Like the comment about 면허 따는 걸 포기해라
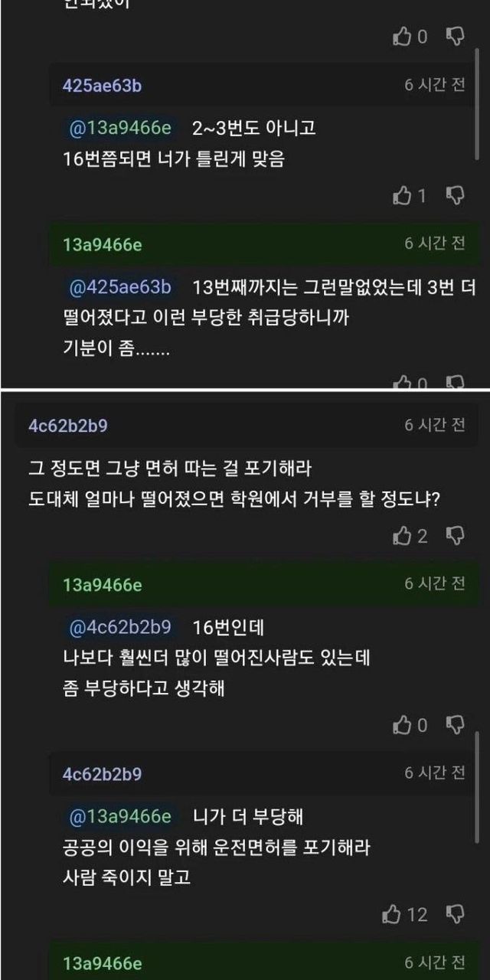Screen dimensions: 490x980 click(x=401, y=536)
